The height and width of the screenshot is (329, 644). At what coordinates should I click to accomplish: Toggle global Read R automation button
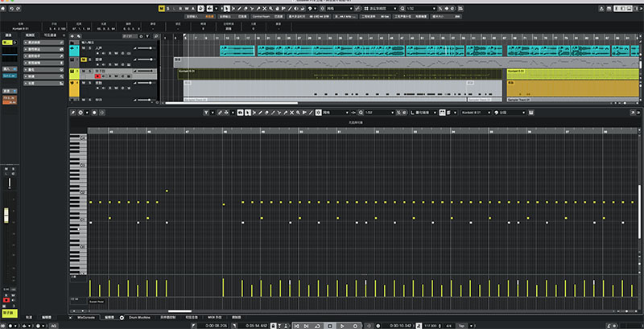(x=180, y=8)
